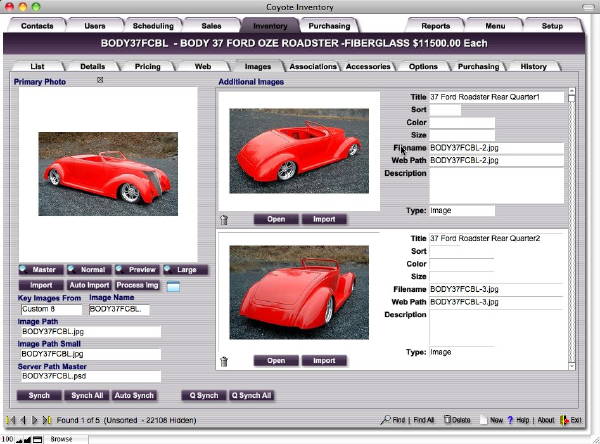Click the small window icon beside Process Img
This screenshot has height=444, width=600.
click(172, 287)
